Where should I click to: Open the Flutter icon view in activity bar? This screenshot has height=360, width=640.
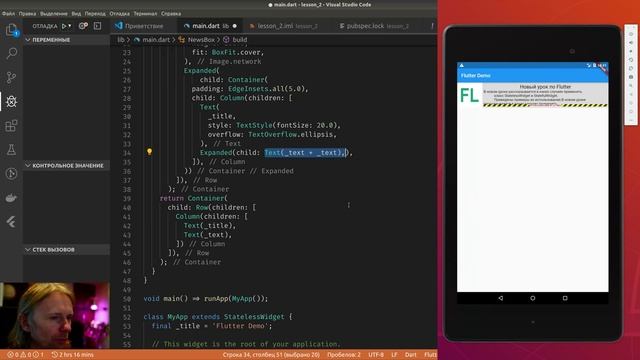point(11,222)
